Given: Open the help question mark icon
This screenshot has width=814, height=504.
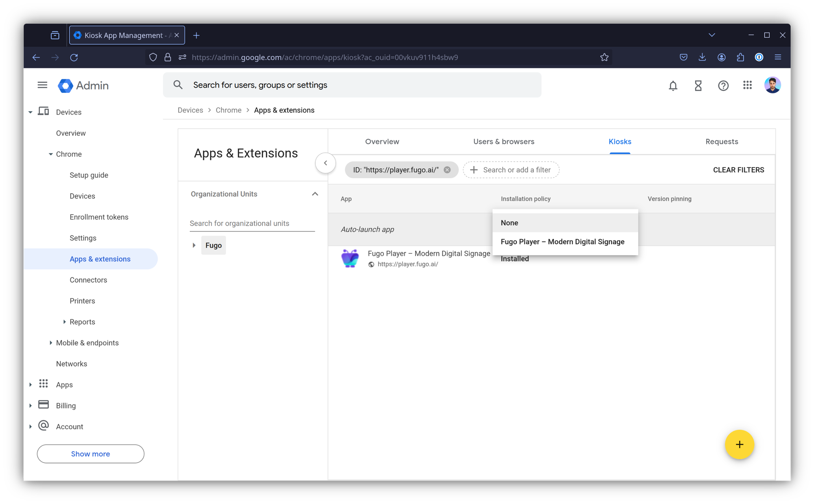Looking at the screenshot, I should pos(723,85).
